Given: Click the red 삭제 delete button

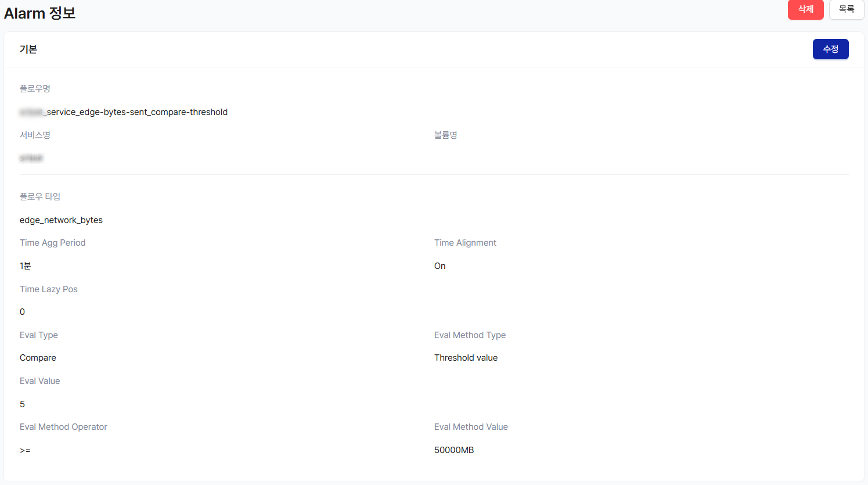Looking at the screenshot, I should (x=805, y=9).
